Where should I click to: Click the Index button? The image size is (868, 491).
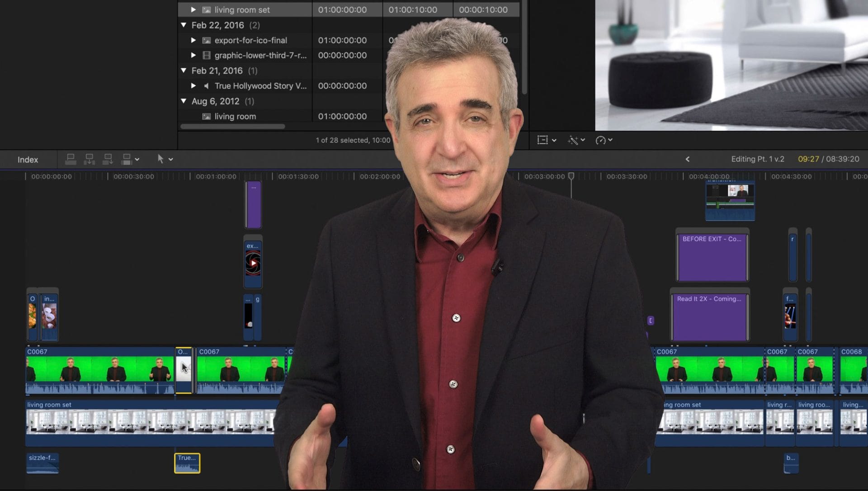coord(28,160)
